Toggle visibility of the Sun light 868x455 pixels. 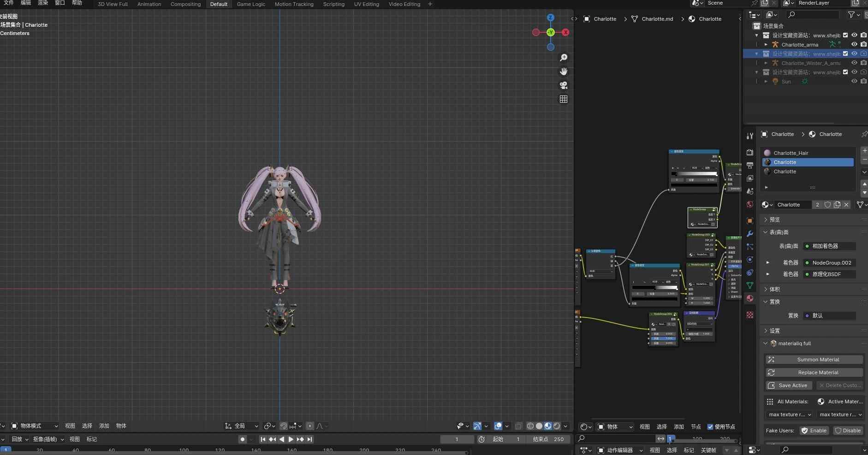coord(854,81)
